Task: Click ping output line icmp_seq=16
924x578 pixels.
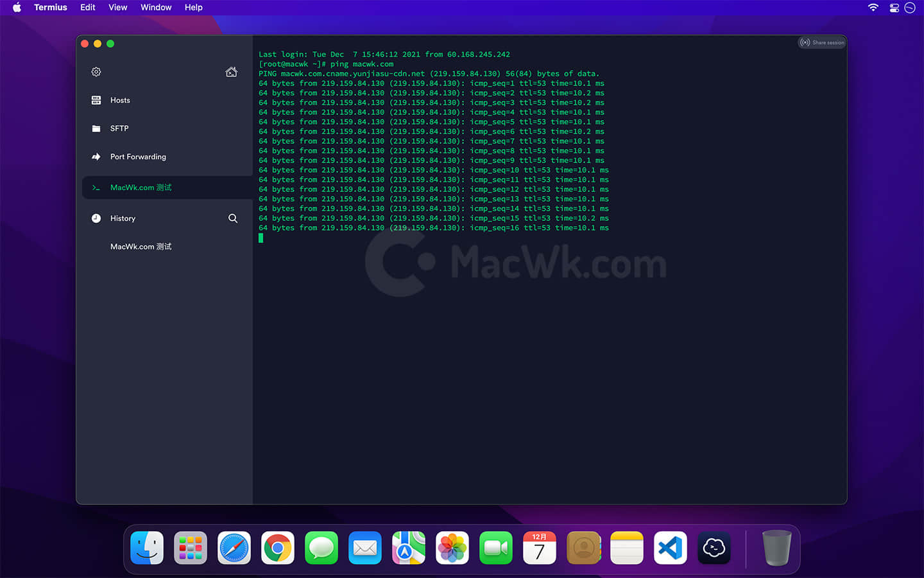Action: pos(434,228)
